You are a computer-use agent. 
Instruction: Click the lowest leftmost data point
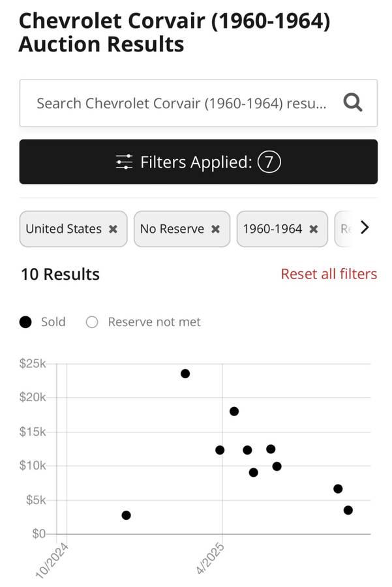click(126, 515)
